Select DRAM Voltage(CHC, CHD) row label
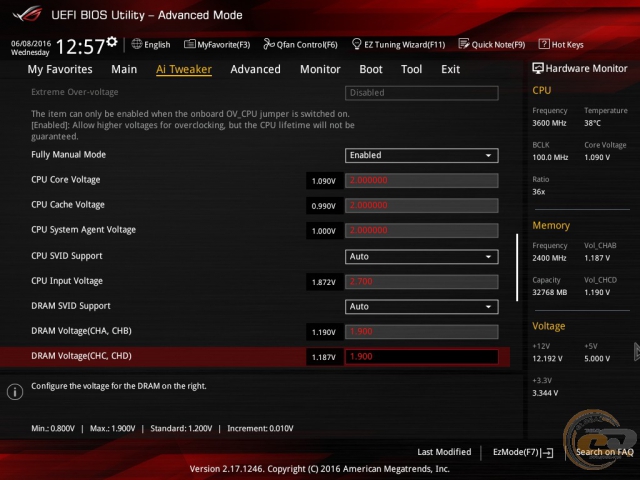The width and height of the screenshot is (640, 480). click(81, 356)
